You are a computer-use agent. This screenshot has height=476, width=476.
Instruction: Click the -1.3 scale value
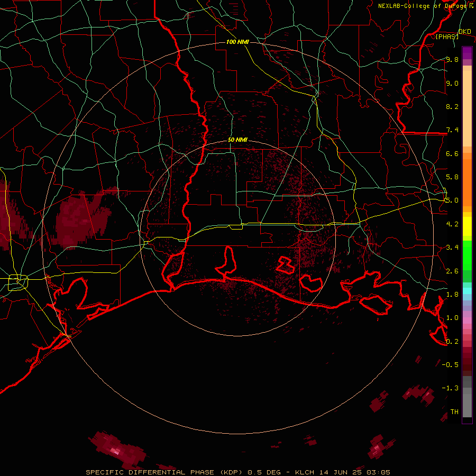(x=450, y=388)
